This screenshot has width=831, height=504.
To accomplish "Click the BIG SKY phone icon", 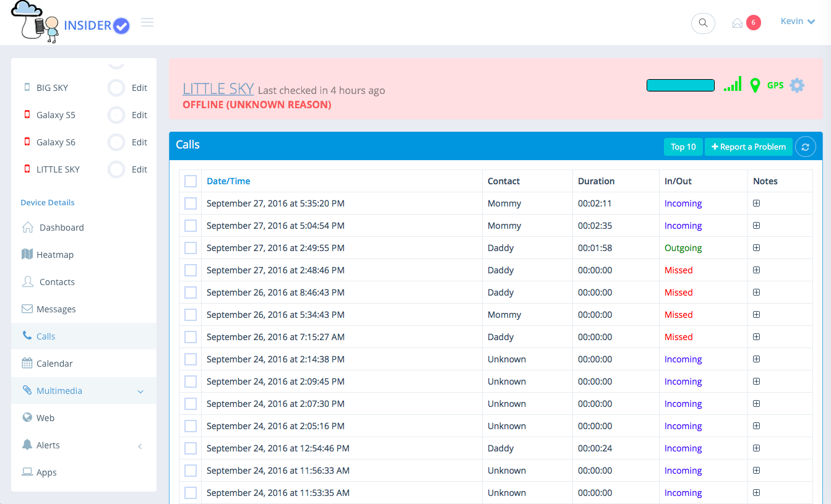I will coord(27,88).
